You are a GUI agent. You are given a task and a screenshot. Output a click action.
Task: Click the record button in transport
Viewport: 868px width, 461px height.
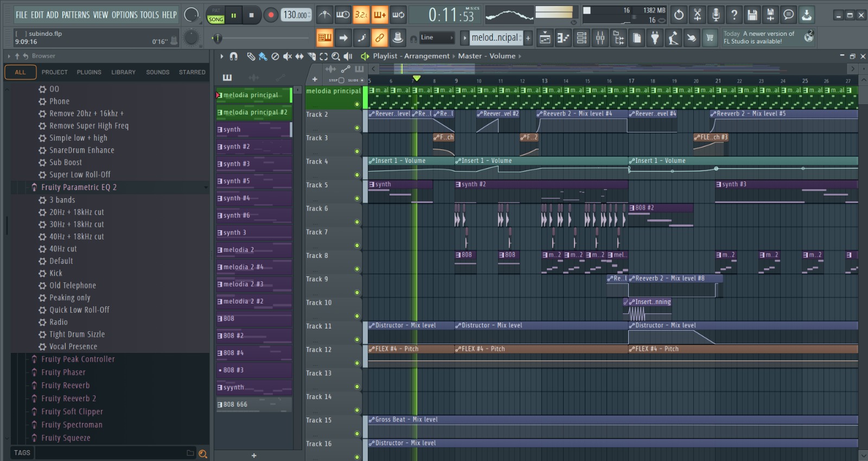coord(271,15)
